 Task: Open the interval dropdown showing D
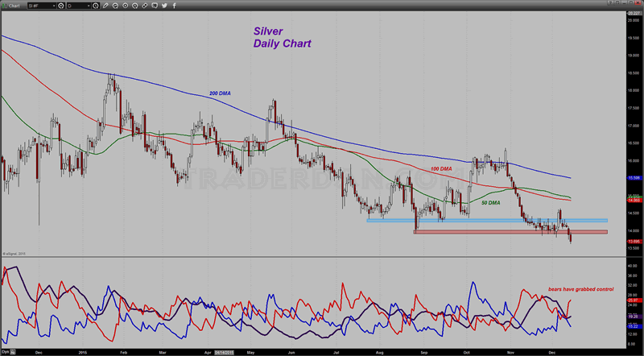pyautogui.click(x=79, y=6)
